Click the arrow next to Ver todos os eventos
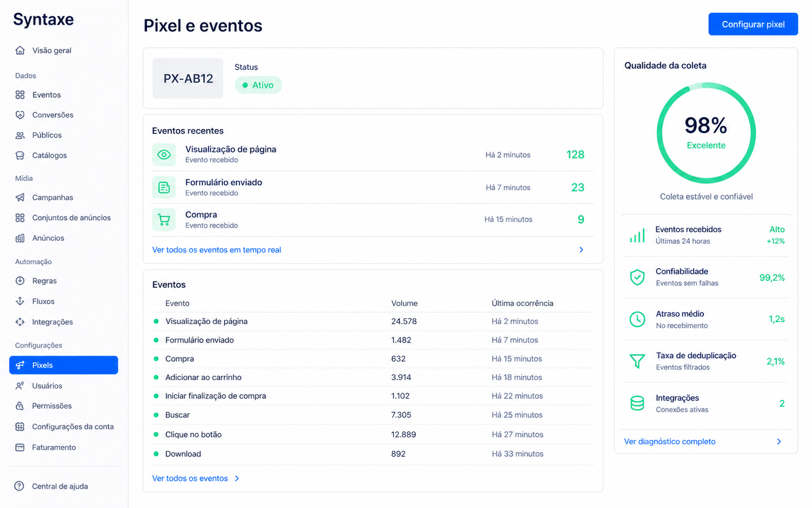The image size is (812, 508). (236, 479)
